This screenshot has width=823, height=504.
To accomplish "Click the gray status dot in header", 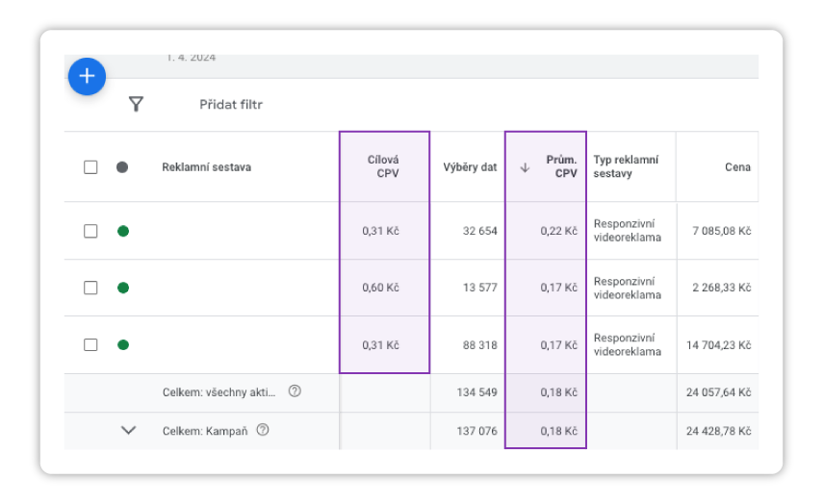I will (122, 166).
